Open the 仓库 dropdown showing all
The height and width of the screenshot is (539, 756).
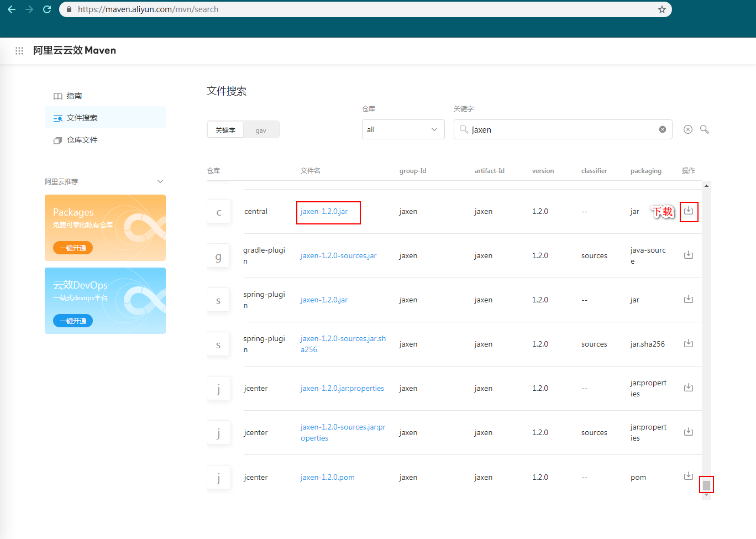point(403,129)
